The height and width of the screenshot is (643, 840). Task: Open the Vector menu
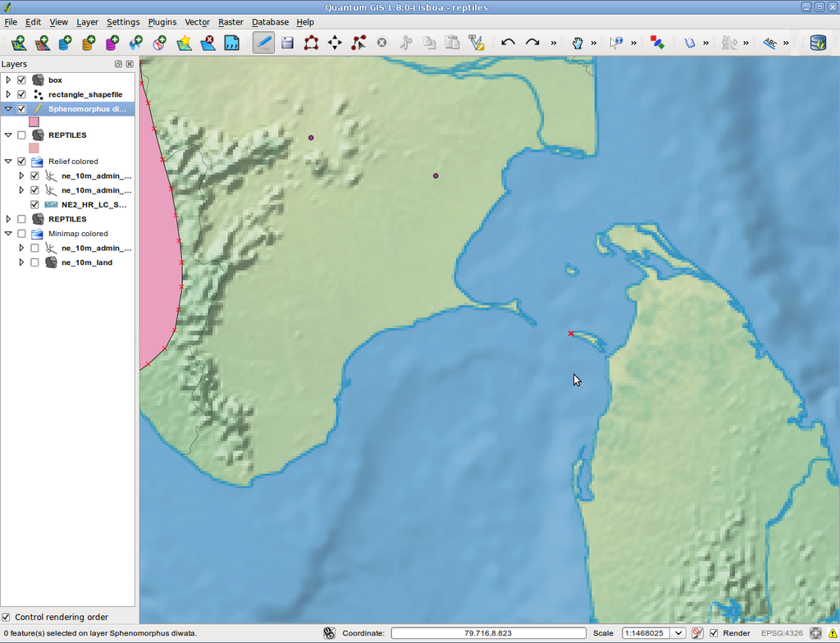click(x=197, y=22)
